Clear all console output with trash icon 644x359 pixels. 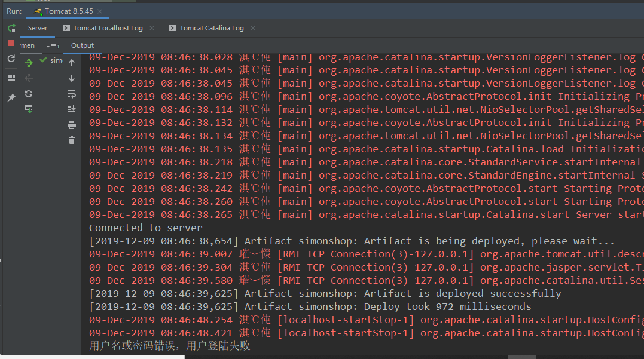coord(72,140)
